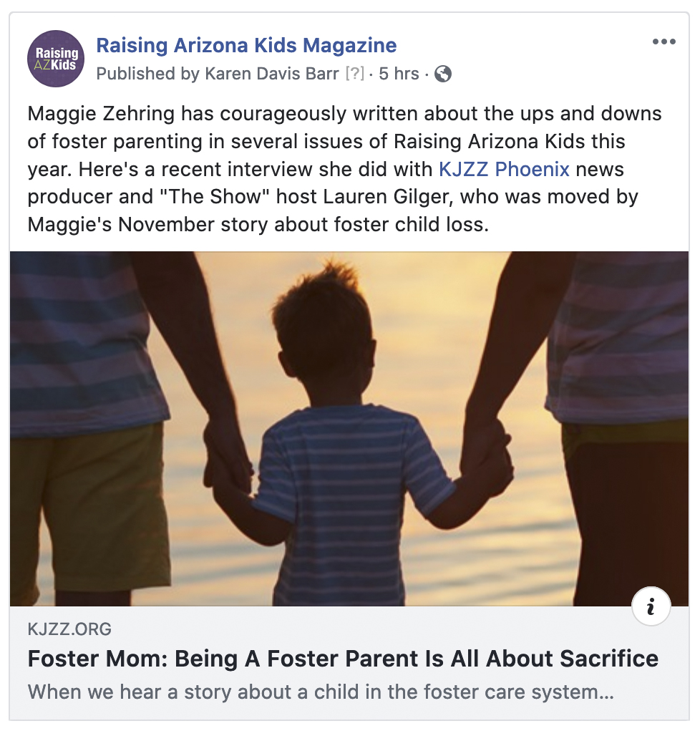Click the info "i" icon on link preview
Viewport: 700px width, 736px height.
coord(651,608)
